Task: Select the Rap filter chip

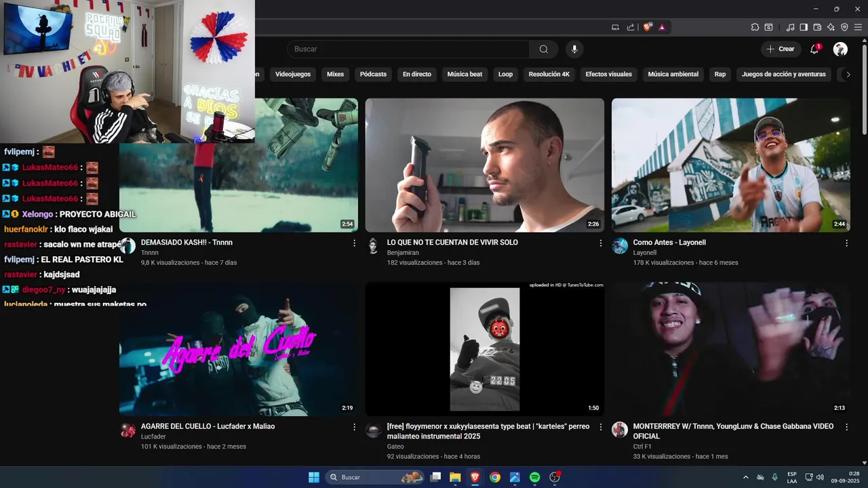Action: click(x=719, y=75)
